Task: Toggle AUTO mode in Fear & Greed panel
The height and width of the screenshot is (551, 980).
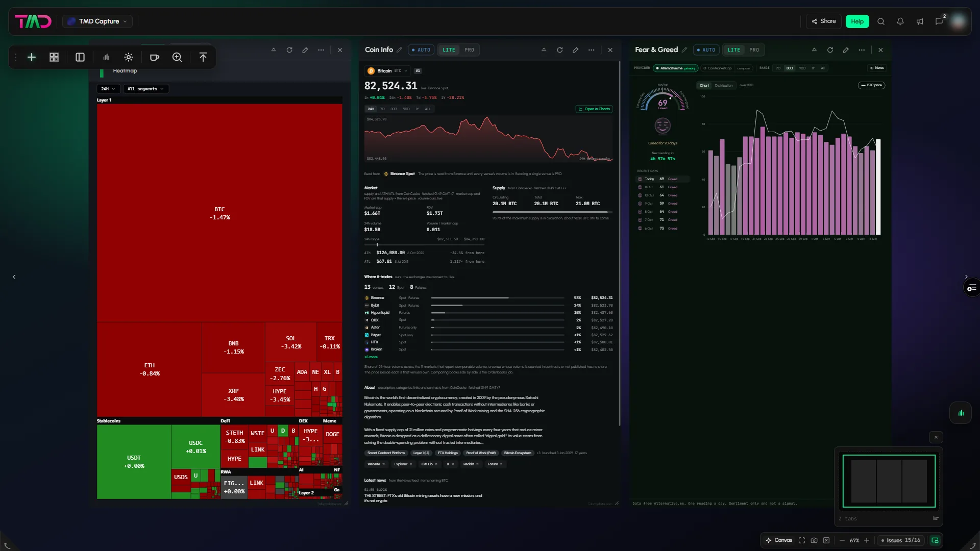Action: [x=706, y=50]
